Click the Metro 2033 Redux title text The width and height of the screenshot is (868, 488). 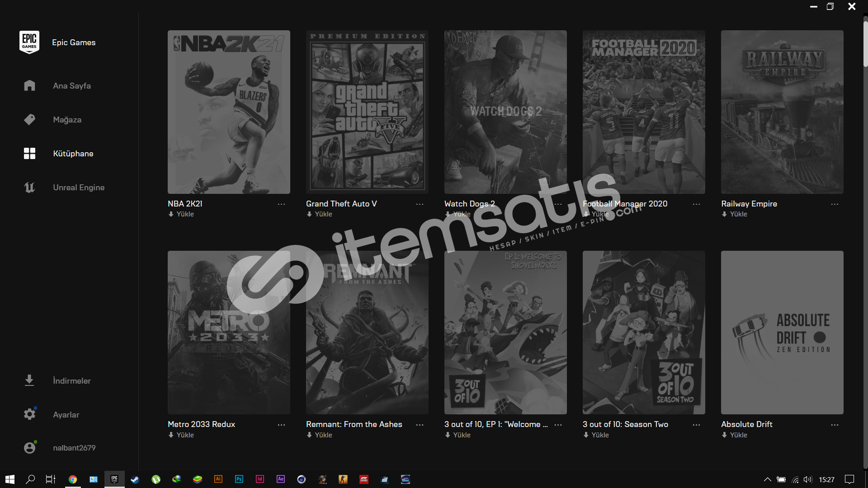[201, 424]
